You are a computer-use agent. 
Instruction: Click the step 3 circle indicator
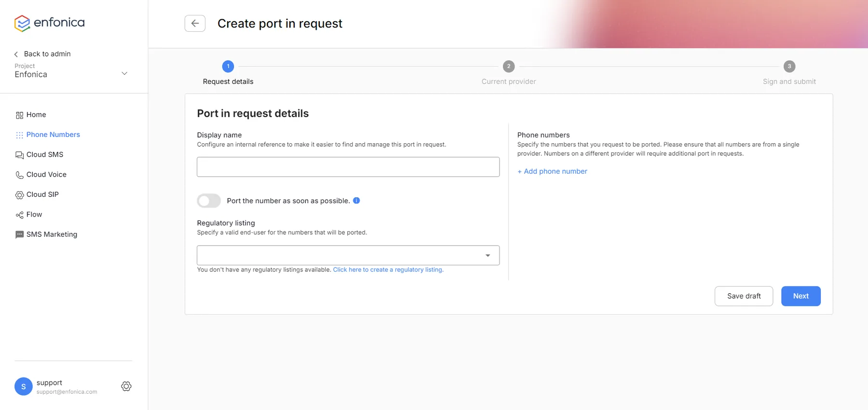coord(789,66)
